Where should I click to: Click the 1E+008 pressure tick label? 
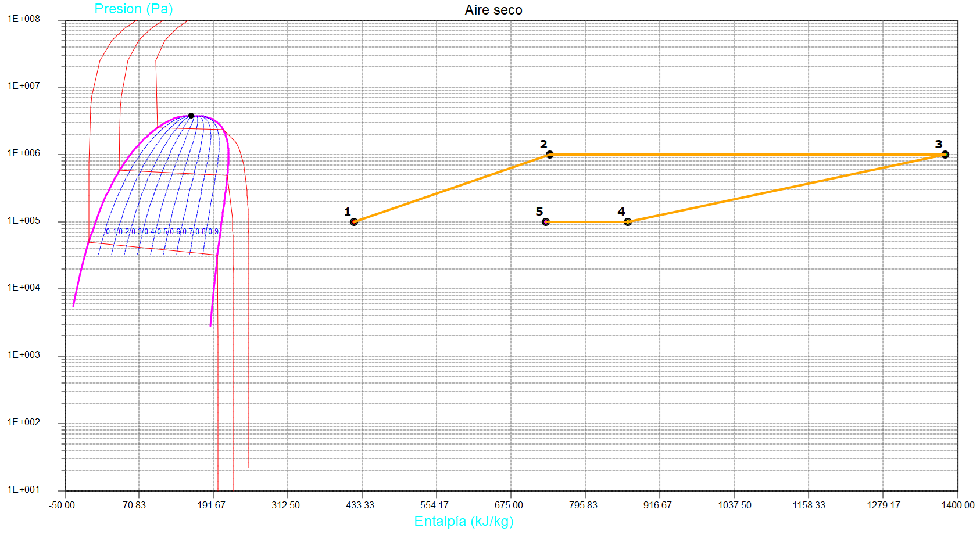[24, 19]
